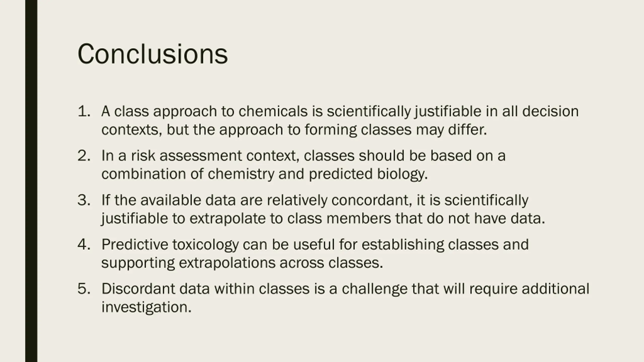Select list number 2 marker
The height and width of the screenshot is (362, 644).
click(x=84, y=156)
